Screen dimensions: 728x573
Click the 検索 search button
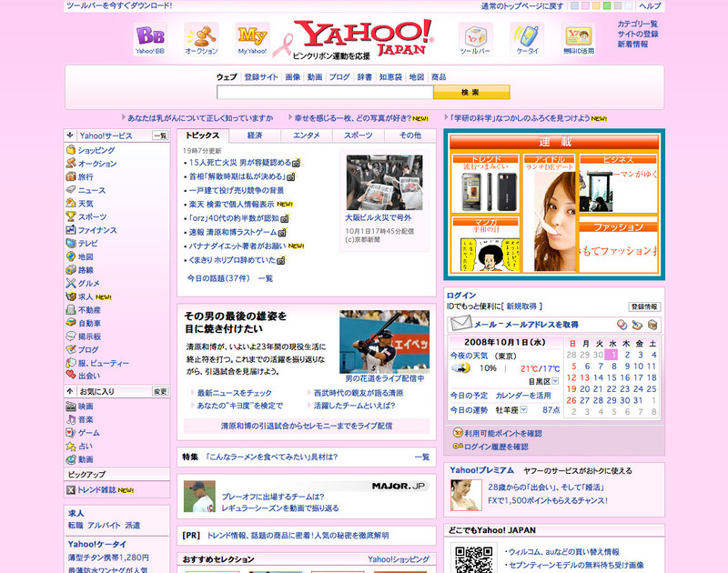tap(471, 93)
